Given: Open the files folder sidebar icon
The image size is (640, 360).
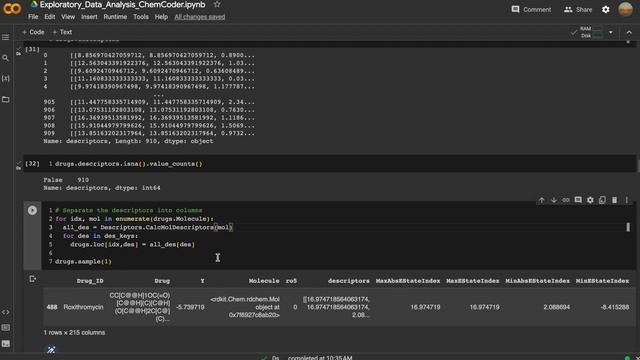Looking at the screenshot, I should tap(6, 100).
